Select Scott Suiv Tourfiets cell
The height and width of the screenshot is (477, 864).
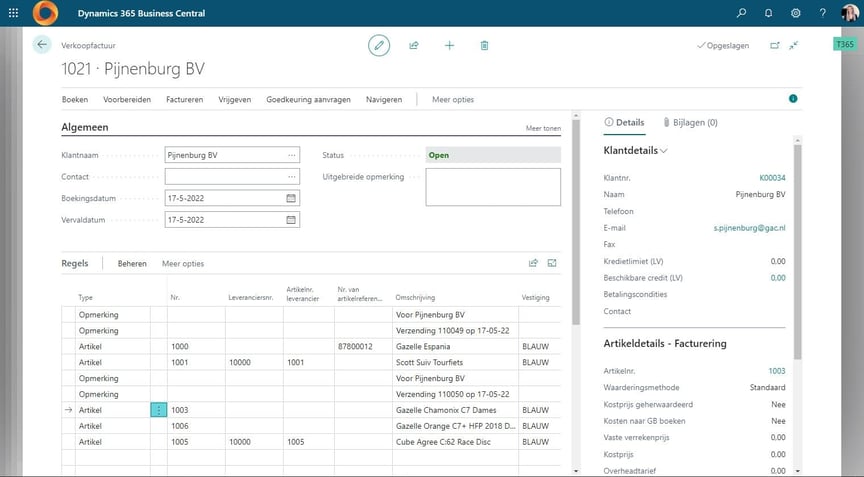[455, 362]
